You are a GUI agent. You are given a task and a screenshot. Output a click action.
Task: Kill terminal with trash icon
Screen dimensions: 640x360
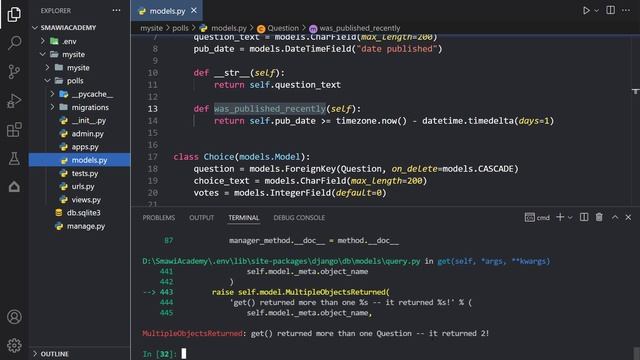click(599, 217)
